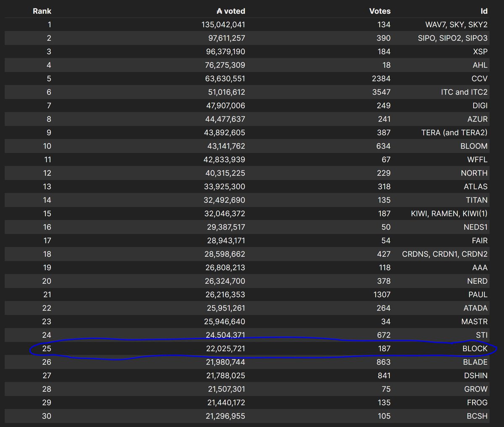The height and width of the screenshot is (427, 504).
Task: Select the DIGI id cell
Action: pos(480,105)
